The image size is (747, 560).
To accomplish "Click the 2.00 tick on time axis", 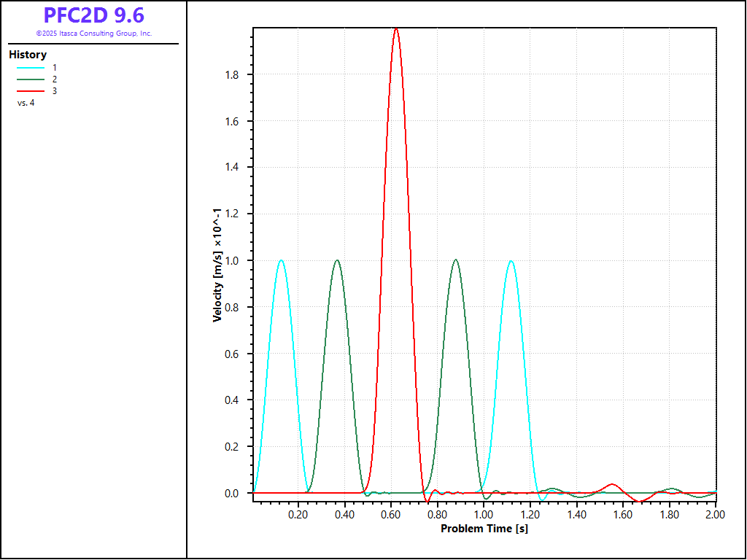I will tap(715, 514).
